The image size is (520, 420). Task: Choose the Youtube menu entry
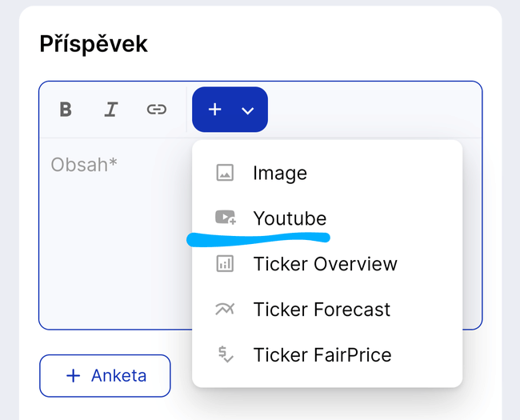pos(290,218)
